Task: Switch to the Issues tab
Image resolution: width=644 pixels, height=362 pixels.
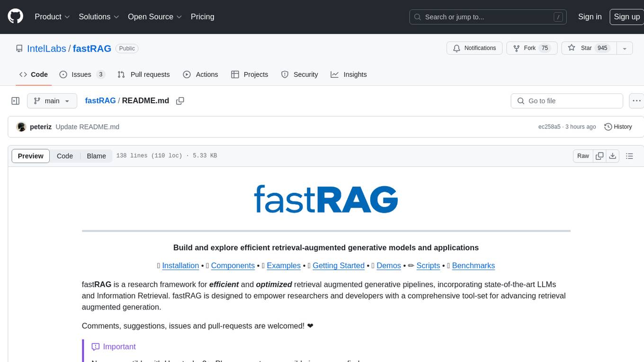Action: click(x=82, y=74)
